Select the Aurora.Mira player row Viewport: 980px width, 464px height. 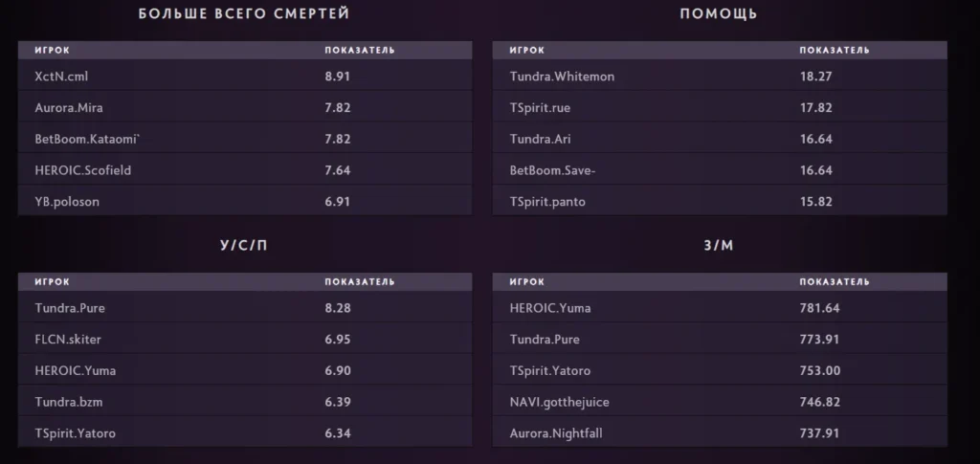pos(70,108)
